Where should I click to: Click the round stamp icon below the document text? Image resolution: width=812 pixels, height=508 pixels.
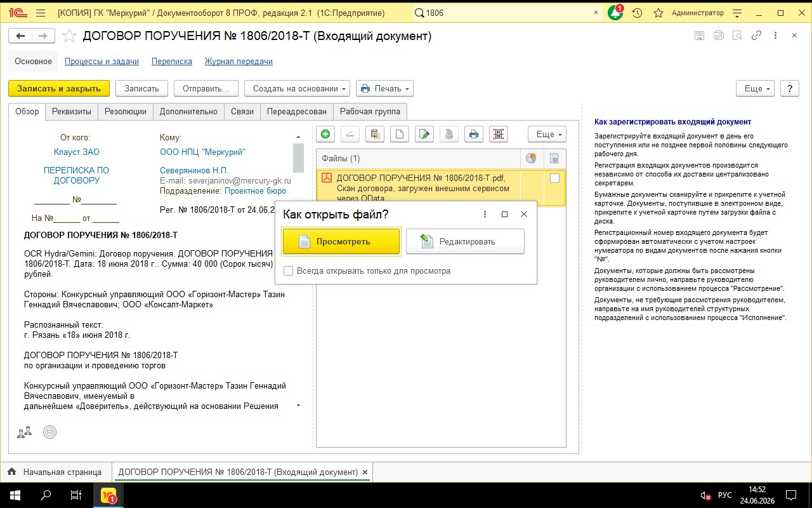(x=50, y=432)
